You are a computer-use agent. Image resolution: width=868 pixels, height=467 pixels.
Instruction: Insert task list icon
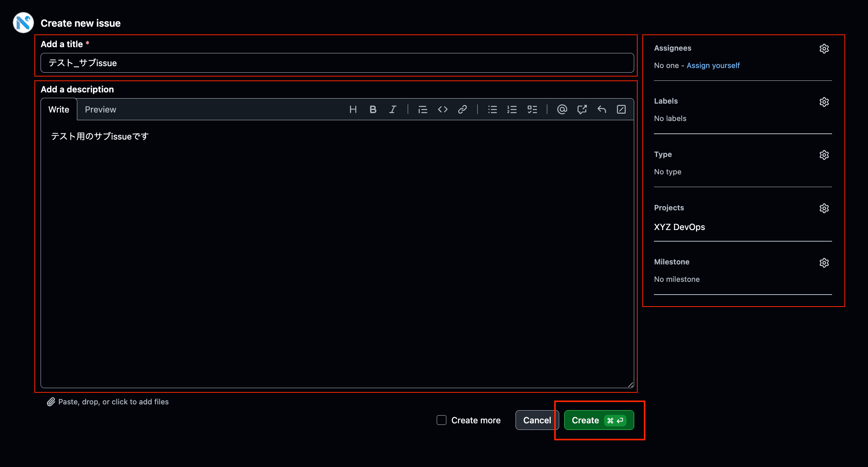pyautogui.click(x=532, y=109)
